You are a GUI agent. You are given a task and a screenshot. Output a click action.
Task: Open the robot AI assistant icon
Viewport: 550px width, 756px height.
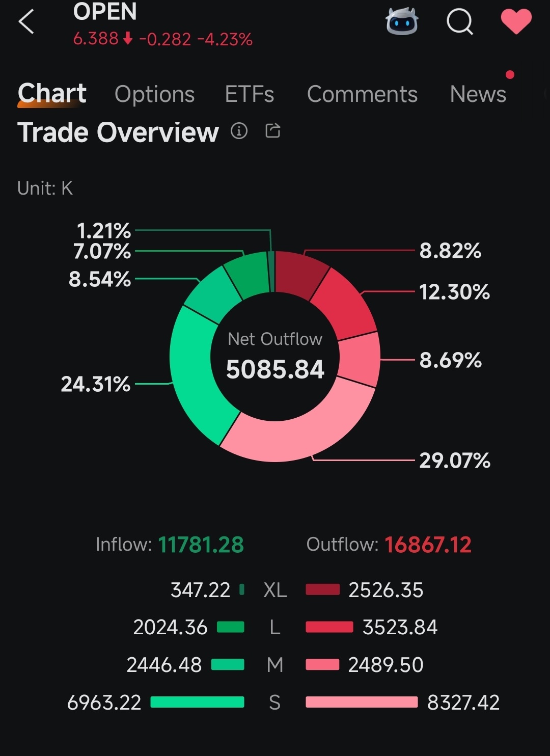point(402,22)
